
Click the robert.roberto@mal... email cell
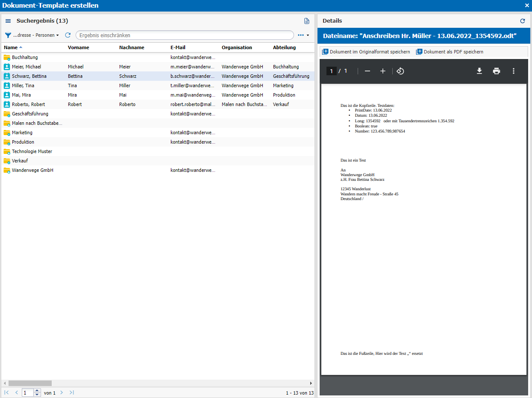(x=193, y=104)
